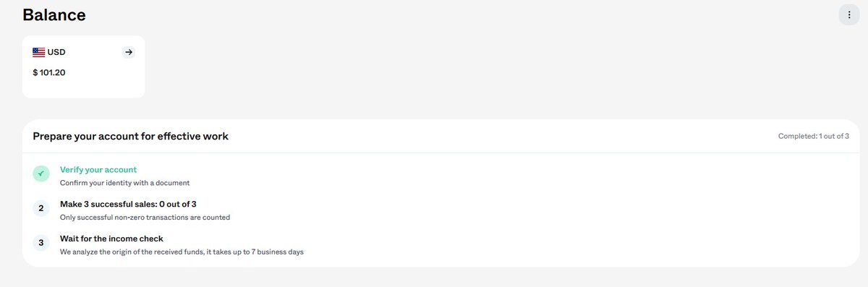Click the up to 7 business days description
This screenshot has height=287, width=868.
182,252
